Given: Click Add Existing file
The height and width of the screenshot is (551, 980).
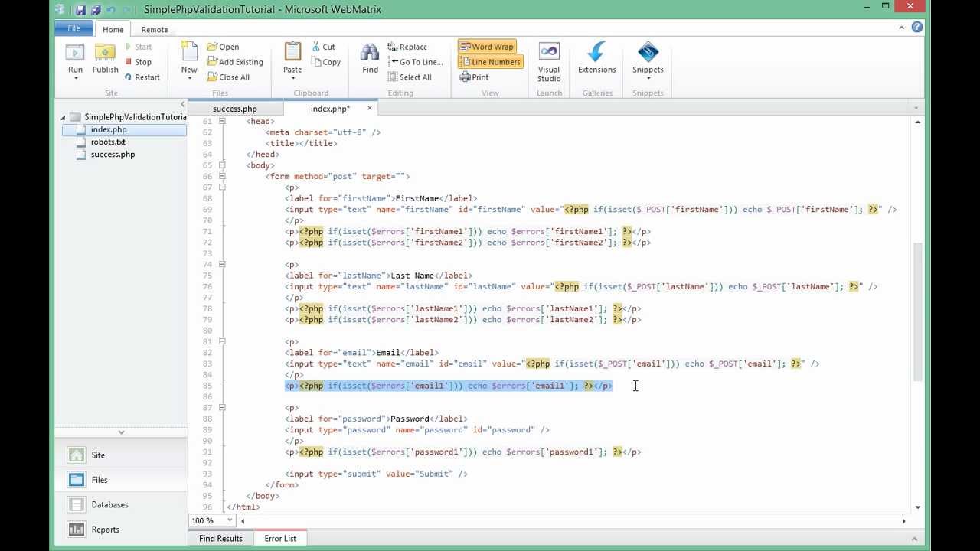Looking at the screenshot, I should pos(235,62).
